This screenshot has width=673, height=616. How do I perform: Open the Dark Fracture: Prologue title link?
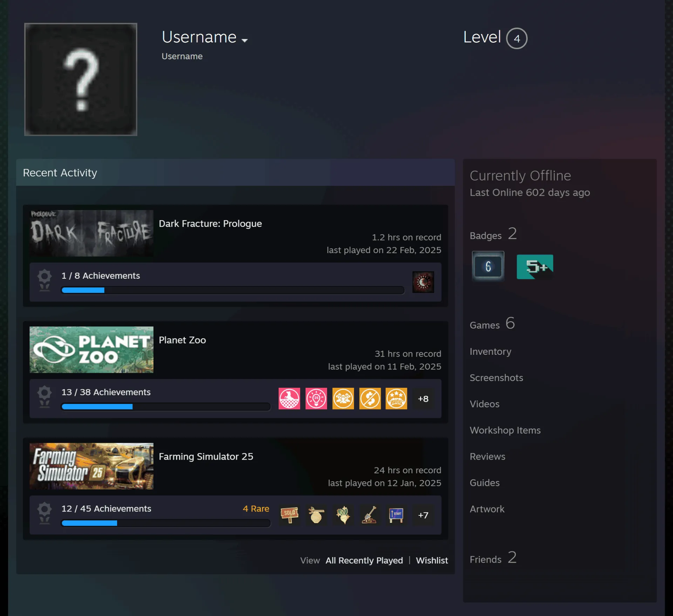click(x=210, y=224)
